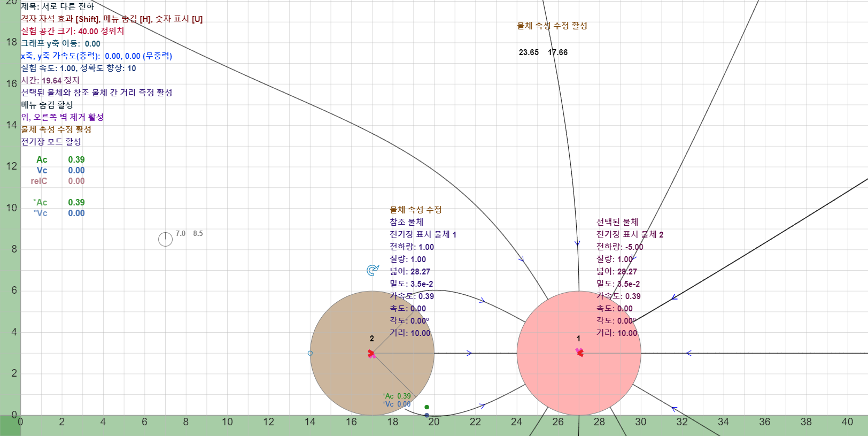Image resolution: width=868 pixels, height=436 pixels.
Task: Click the red X center of object 2
Action: 371,354
